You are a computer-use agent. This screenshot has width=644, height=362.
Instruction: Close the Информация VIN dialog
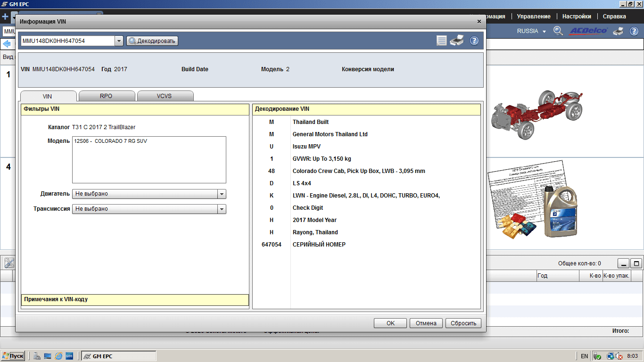coord(479,22)
